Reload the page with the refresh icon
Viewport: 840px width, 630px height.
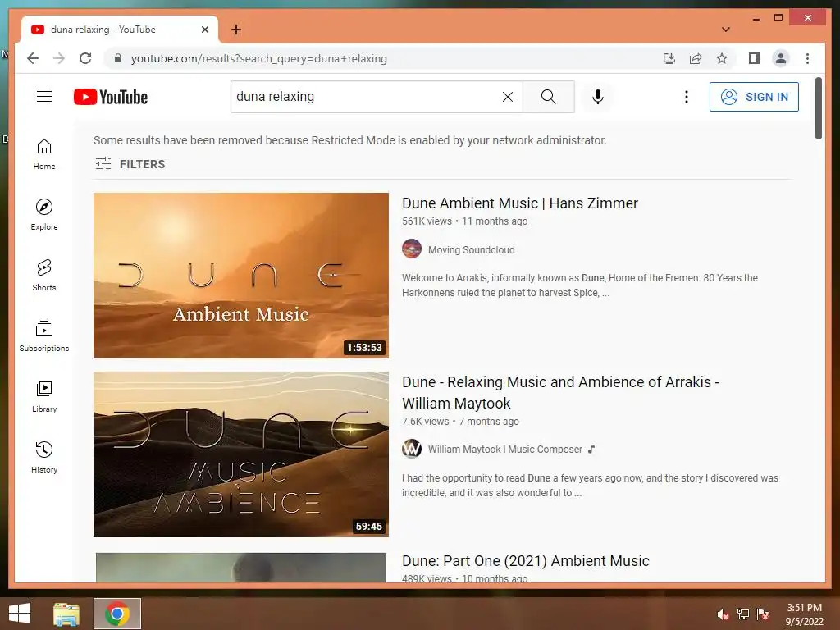point(85,58)
